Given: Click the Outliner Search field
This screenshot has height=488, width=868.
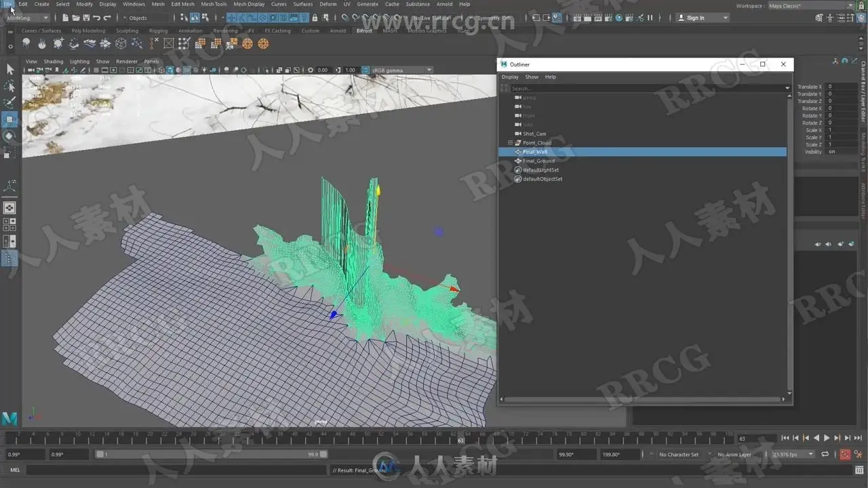Looking at the screenshot, I should click(x=646, y=88).
